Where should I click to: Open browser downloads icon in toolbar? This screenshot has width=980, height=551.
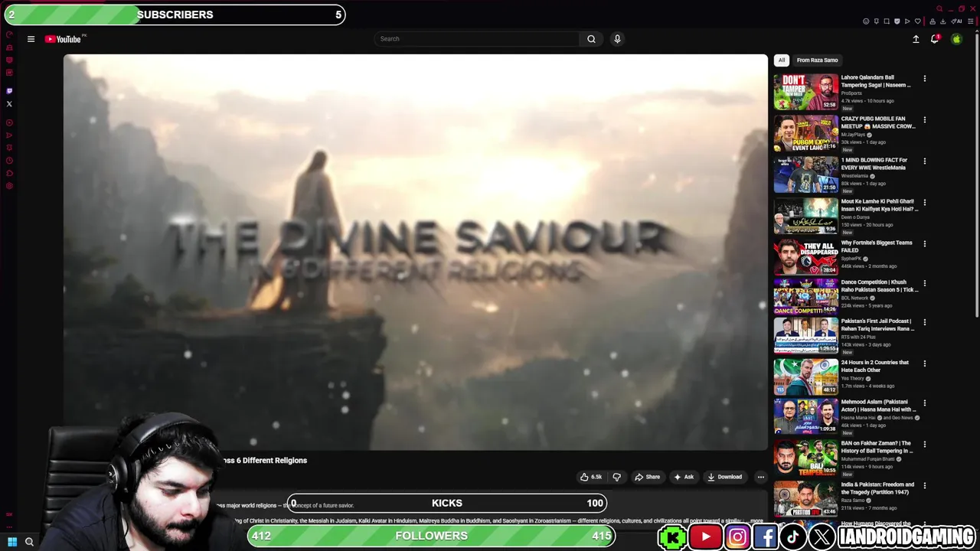943,21
